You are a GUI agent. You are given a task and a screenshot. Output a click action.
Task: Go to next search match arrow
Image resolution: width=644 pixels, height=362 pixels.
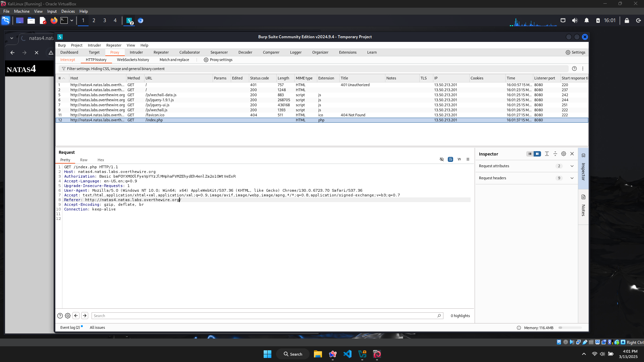point(85,316)
